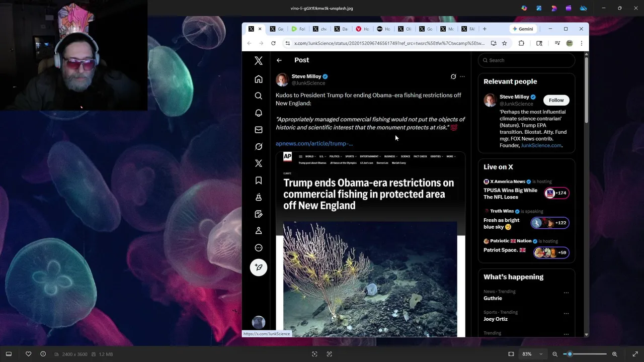Viewport: 644px width, 362px height.
Task: Click the browser back arrow
Action: click(x=249, y=43)
